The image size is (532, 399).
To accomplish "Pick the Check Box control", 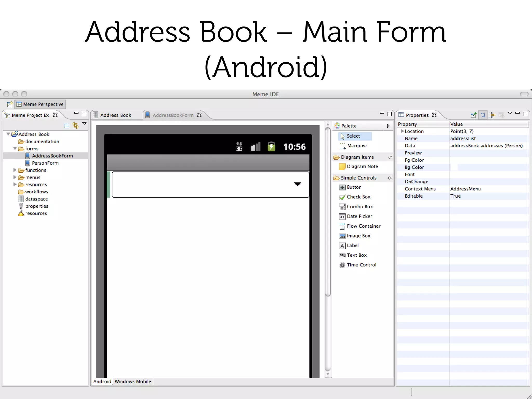I will (355, 197).
